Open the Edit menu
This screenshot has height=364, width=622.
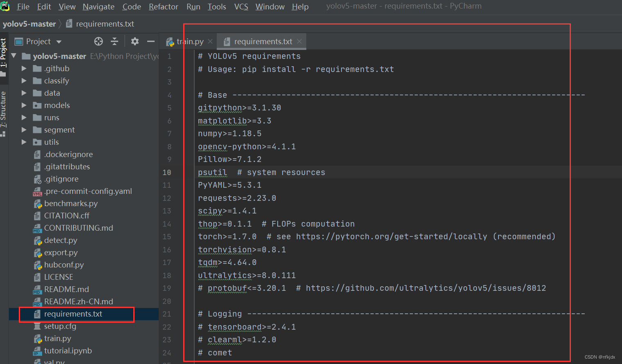(x=44, y=7)
